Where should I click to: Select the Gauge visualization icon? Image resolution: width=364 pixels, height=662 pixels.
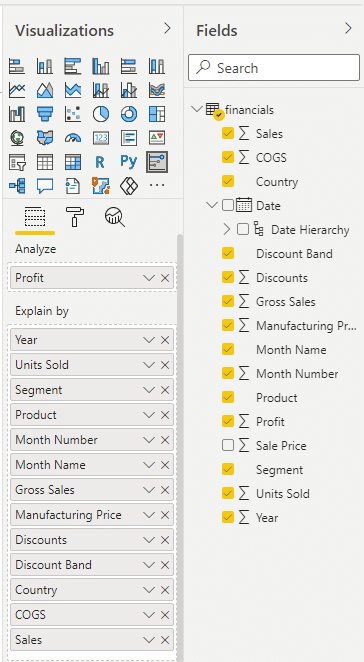73,138
